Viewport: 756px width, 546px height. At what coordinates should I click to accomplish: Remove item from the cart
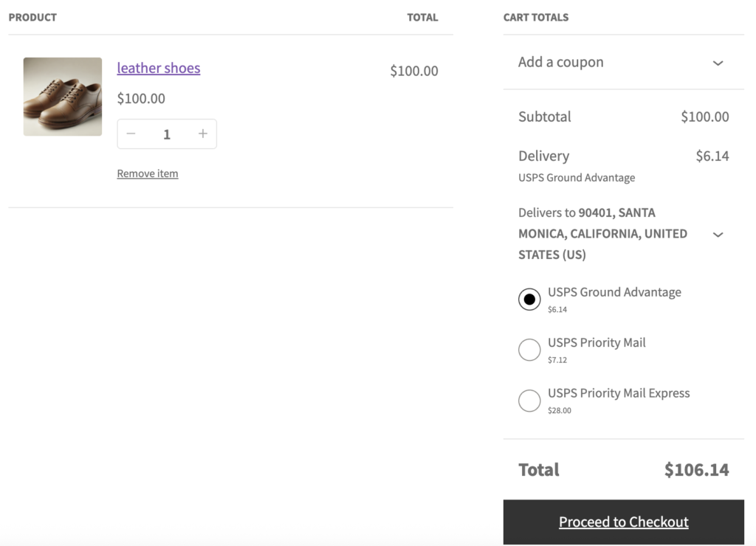click(x=148, y=173)
